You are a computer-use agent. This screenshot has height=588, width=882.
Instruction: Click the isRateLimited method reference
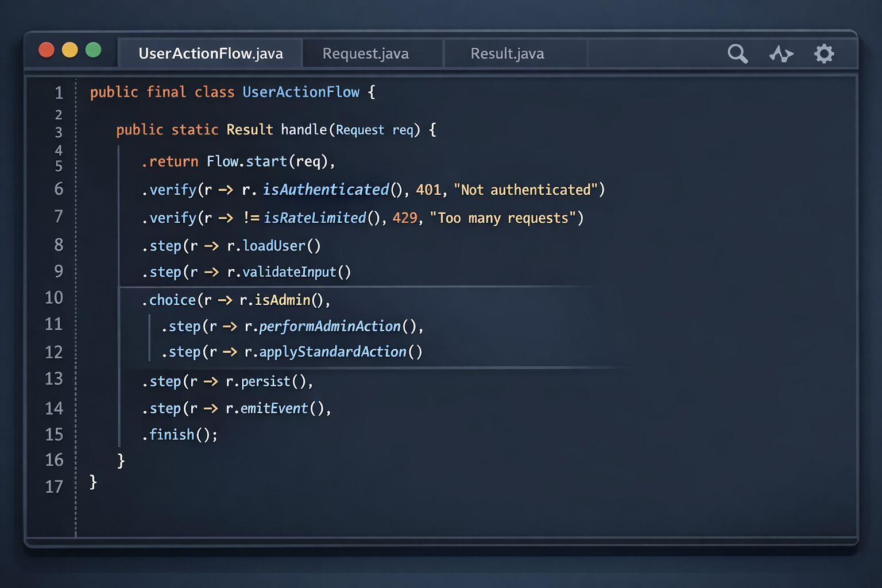tap(315, 218)
